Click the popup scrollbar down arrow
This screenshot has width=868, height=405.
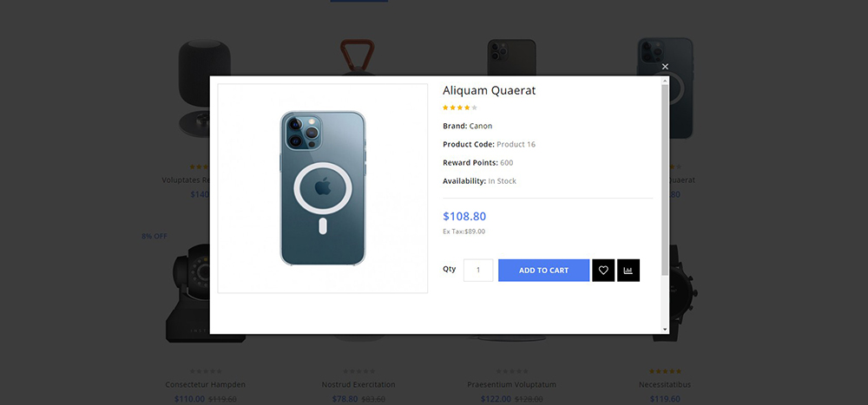[665, 330]
